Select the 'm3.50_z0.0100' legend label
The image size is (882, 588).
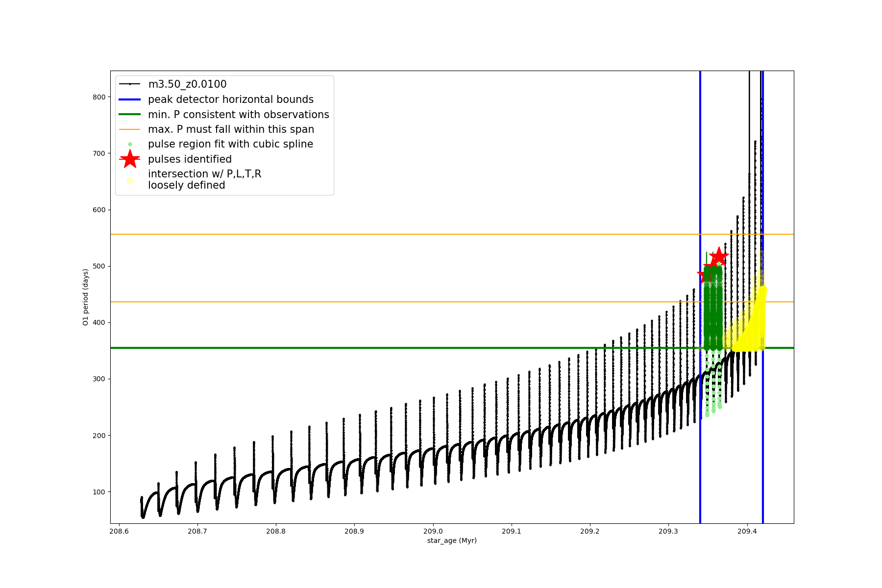click(x=187, y=84)
